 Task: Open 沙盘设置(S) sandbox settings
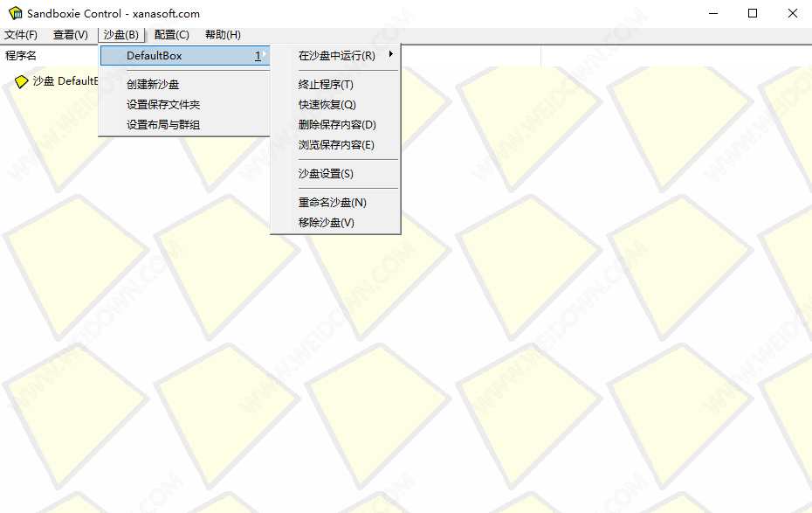tap(326, 174)
